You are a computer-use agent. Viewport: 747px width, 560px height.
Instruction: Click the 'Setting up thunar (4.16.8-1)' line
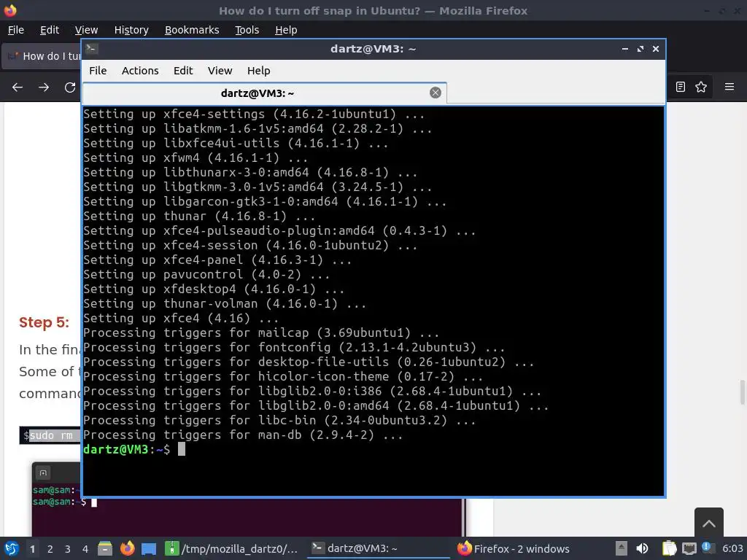[199, 216]
